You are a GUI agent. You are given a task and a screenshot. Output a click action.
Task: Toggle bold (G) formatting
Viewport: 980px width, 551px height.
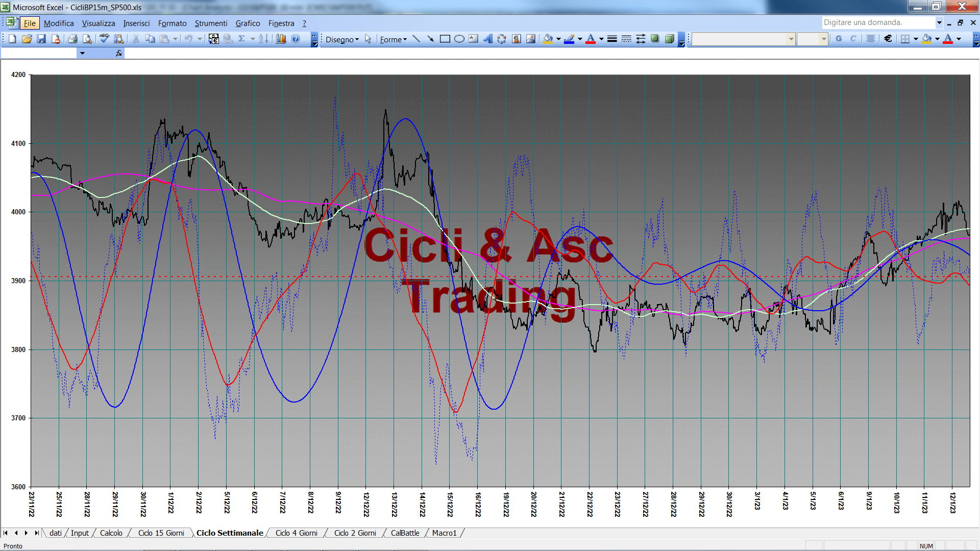pos(839,39)
